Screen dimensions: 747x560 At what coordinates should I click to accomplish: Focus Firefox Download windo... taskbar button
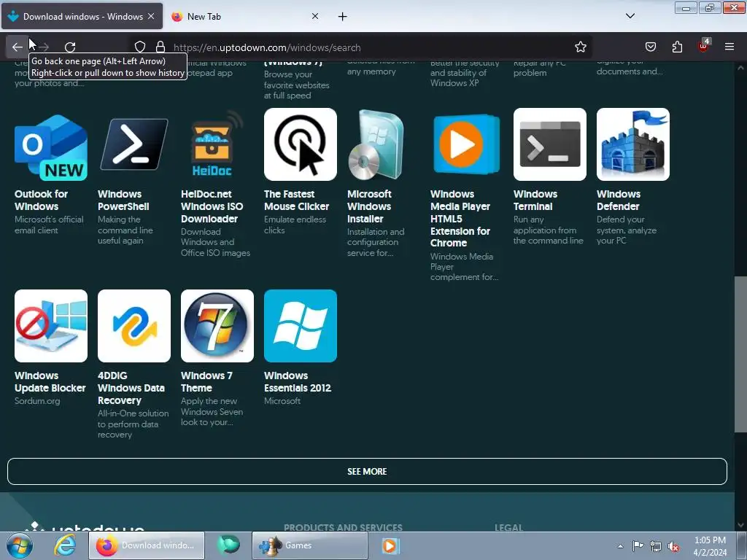(147, 545)
